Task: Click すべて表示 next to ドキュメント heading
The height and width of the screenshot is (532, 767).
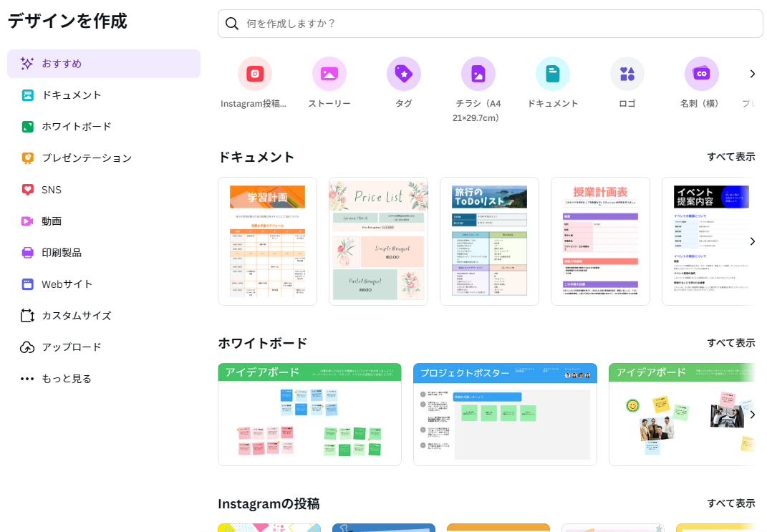Action: [730, 157]
